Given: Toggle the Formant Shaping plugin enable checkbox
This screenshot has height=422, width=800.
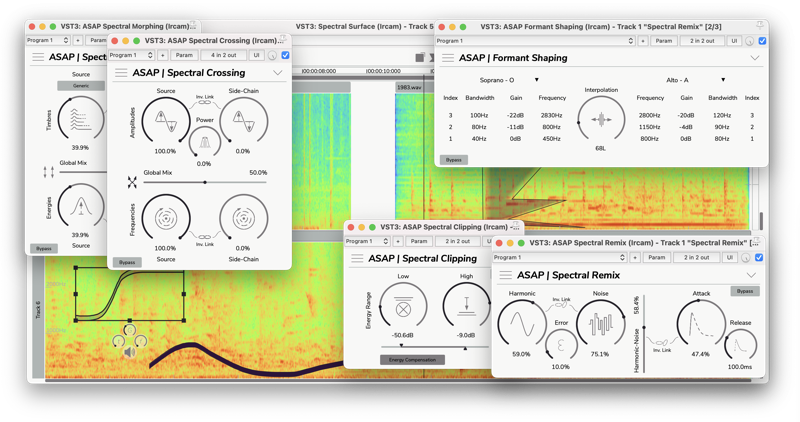Looking at the screenshot, I should click(x=762, y=41).
